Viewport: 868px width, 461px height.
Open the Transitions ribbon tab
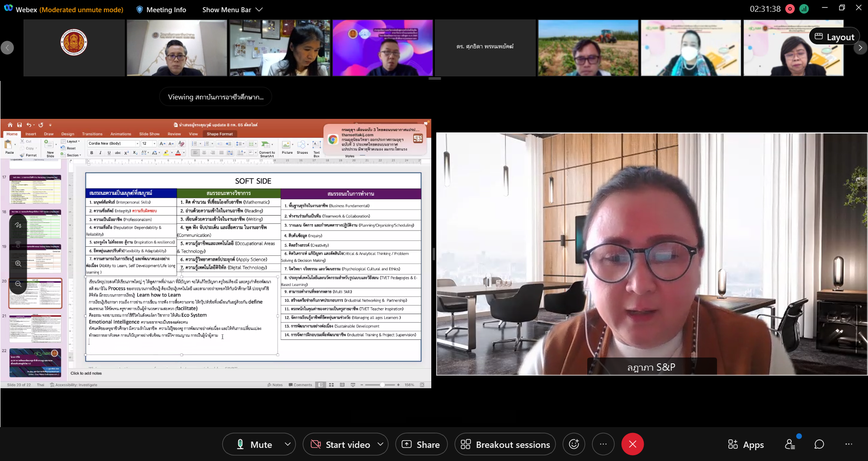(x=92, y=134)
